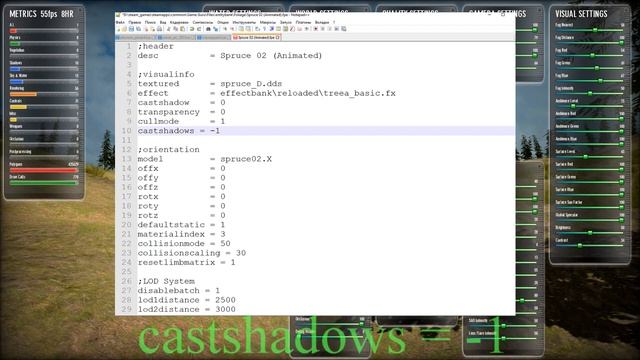Click the Save Recorded Macro icon

(x=344, y=29)
